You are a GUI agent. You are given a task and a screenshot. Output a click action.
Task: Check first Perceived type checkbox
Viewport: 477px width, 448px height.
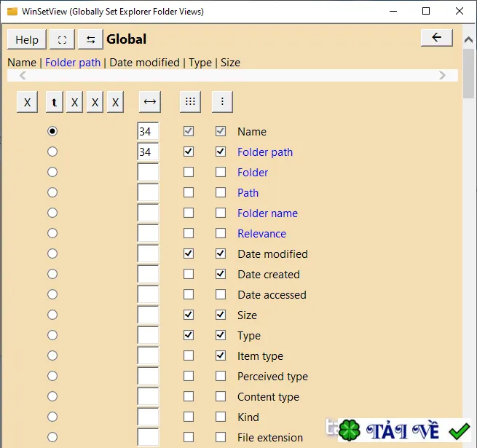coord(189,376)
